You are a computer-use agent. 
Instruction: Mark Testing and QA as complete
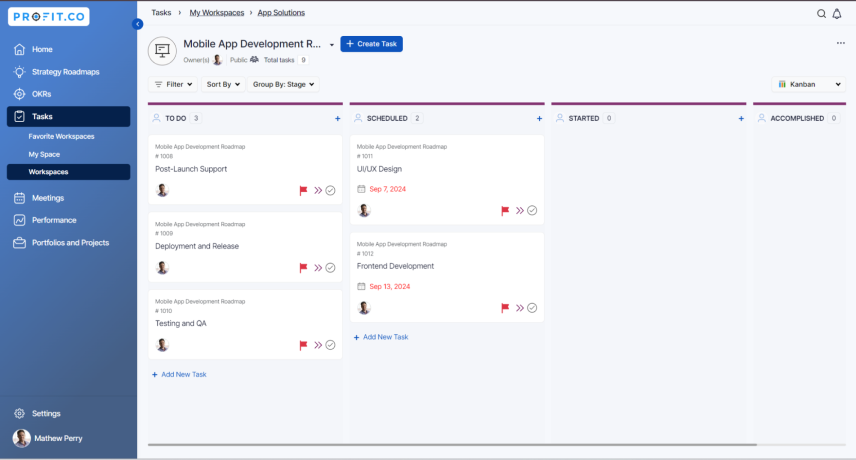(330, 345)
